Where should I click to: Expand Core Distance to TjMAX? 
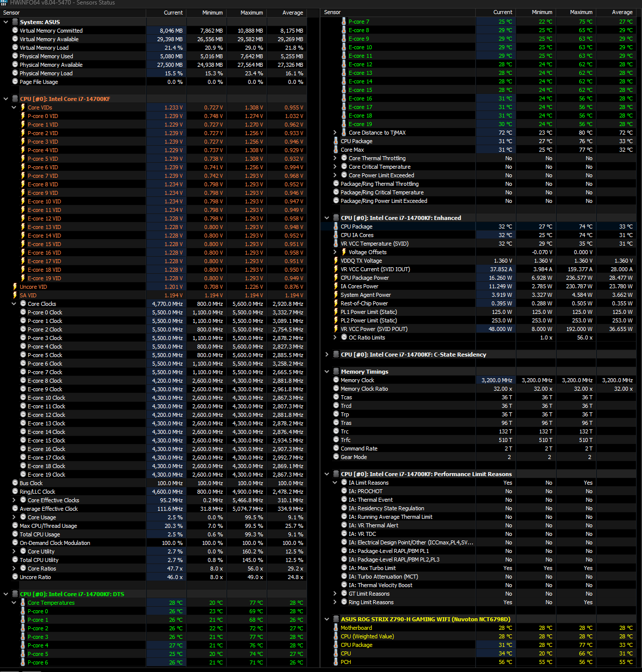tap(335, 133)
